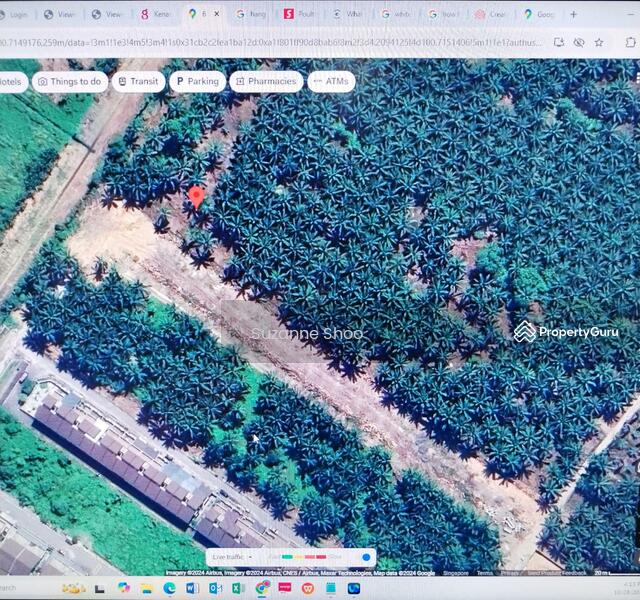The height and width of the screenshot is (600, 640).
Task: Open Microsoft Excel from the taskbar
Action: point(238,588)
